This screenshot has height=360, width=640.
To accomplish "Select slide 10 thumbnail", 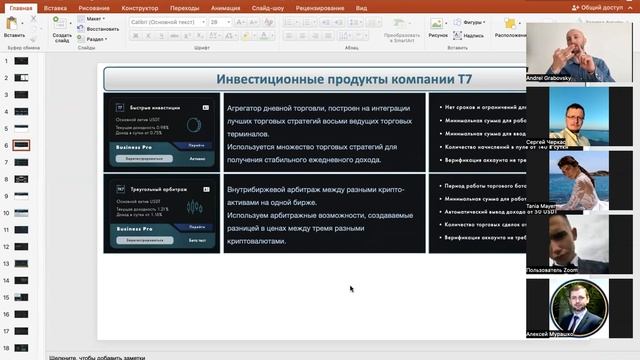I will pyautogui.click(x=21, y=213).
